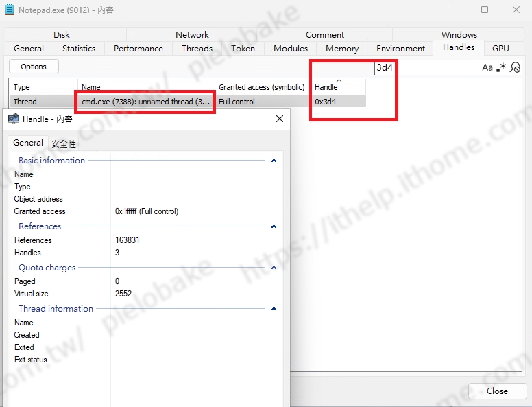This screenshot has height=407, width=532.
Task: Click the Virtual size value 2552
Action: tap(123, 294)
